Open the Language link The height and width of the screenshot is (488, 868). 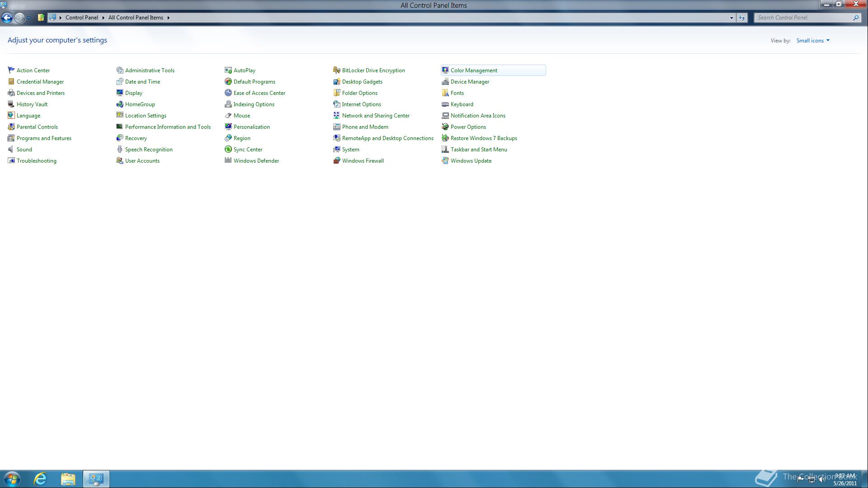[x=28, y=116]
